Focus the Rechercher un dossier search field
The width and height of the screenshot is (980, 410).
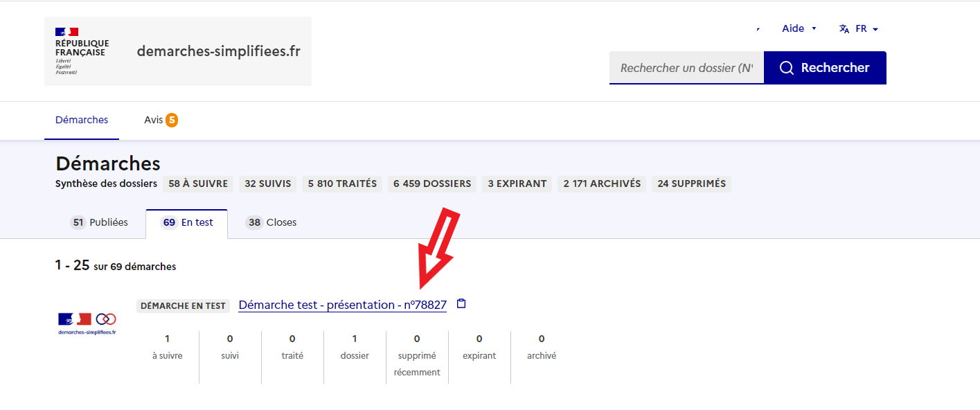686,68
